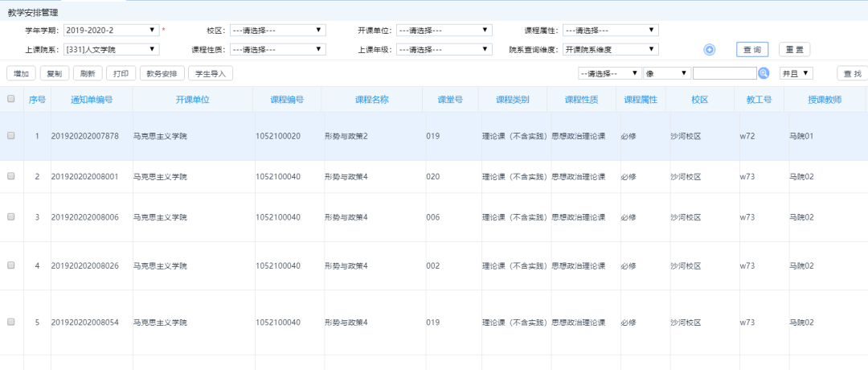This screenshot has height=370, width=868.
Task: Click the 增加 button
Action: 21,73
